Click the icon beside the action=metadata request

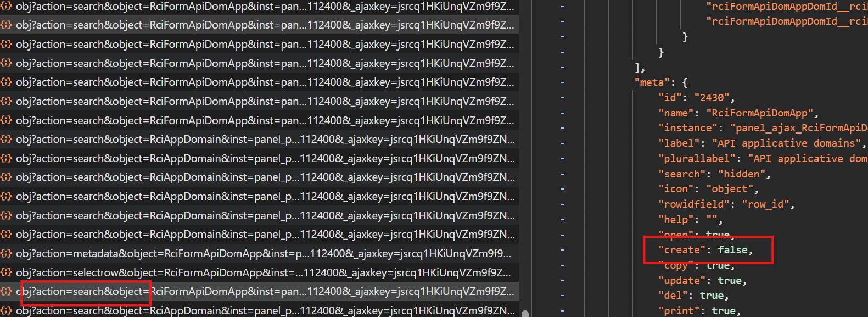click(x=6, y=254)
